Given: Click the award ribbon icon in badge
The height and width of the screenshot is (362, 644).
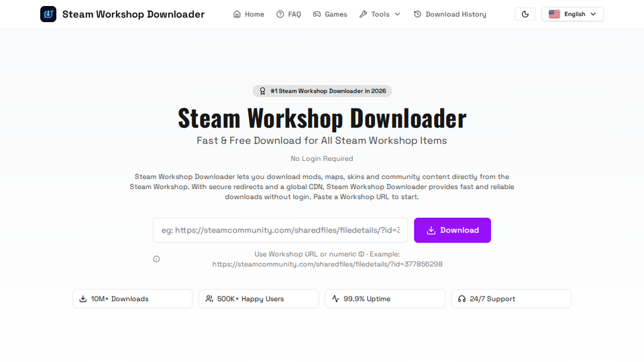Looking at the screenshot, I should click(x=262, y=91).
